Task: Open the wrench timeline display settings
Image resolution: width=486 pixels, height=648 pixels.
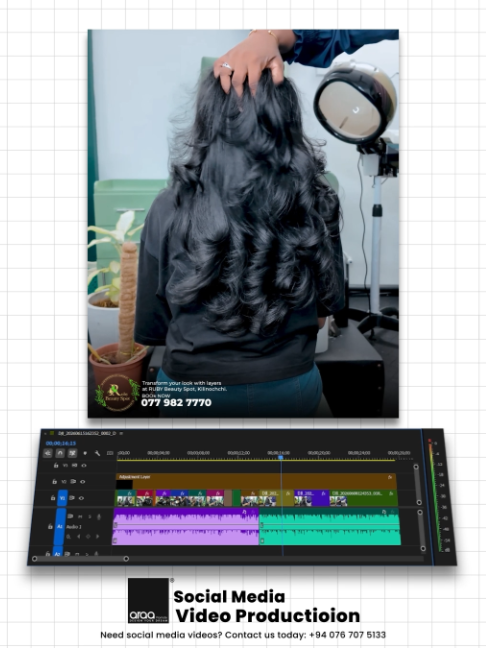Action: 98,453
